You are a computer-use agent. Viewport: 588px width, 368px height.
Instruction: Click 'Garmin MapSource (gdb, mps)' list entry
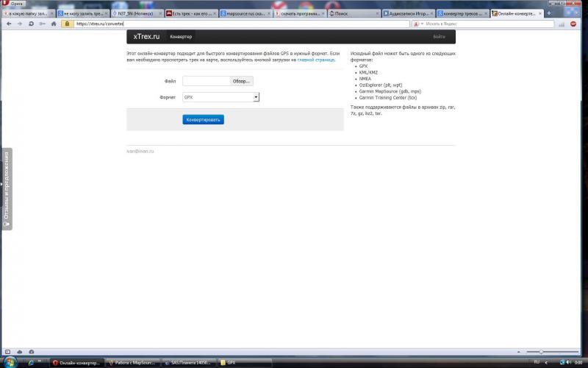[x=390, y=91]
